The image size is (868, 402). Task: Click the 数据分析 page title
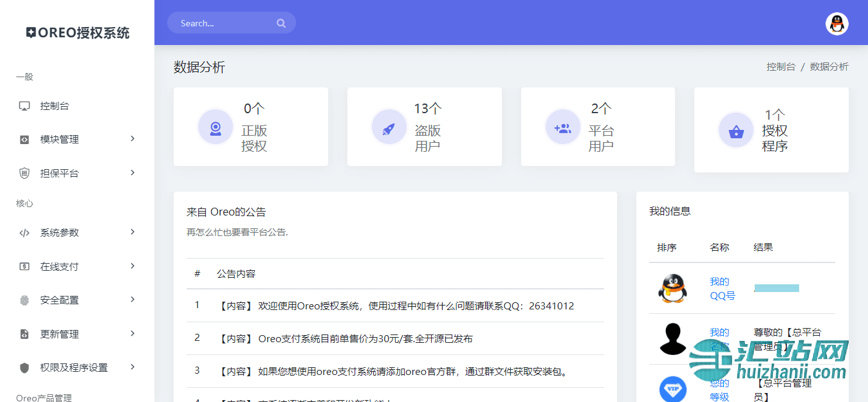tap(199, 67)
